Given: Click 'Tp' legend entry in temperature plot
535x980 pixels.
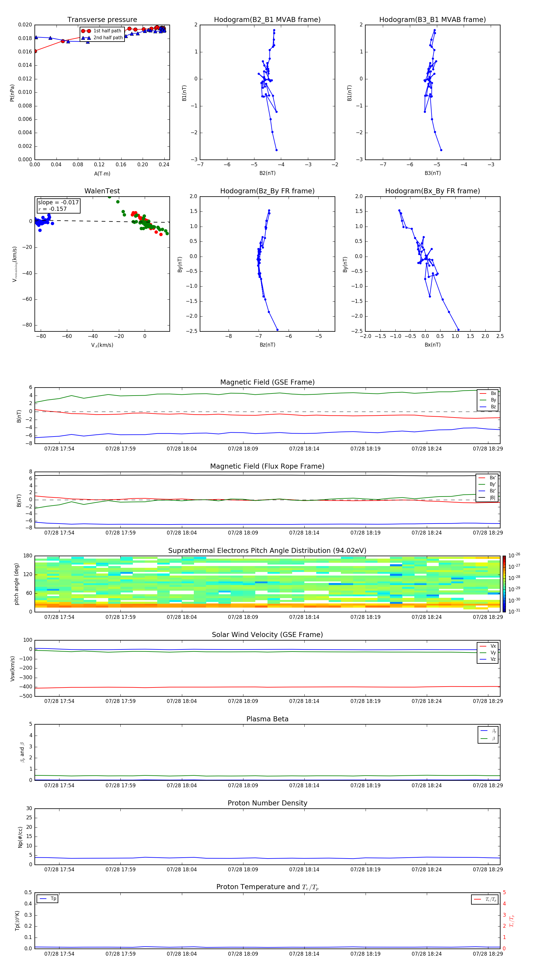Looking at the screenshot, I should point(48,899).
